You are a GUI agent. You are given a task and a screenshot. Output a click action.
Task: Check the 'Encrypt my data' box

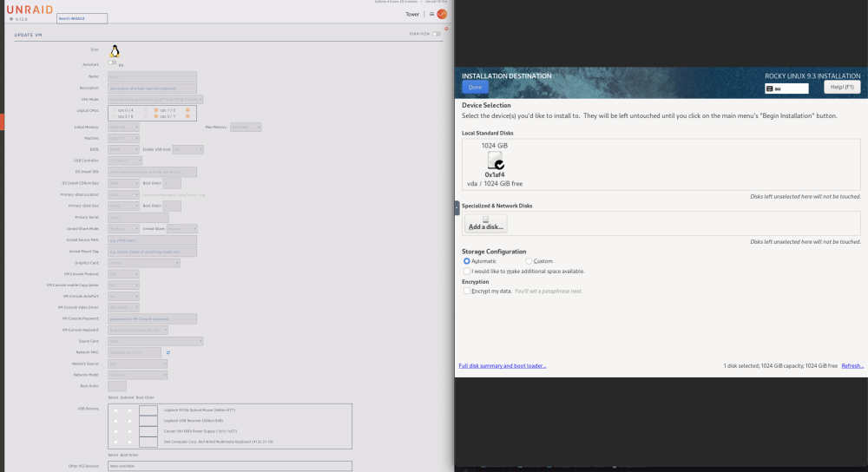click(x=467, y=291)
